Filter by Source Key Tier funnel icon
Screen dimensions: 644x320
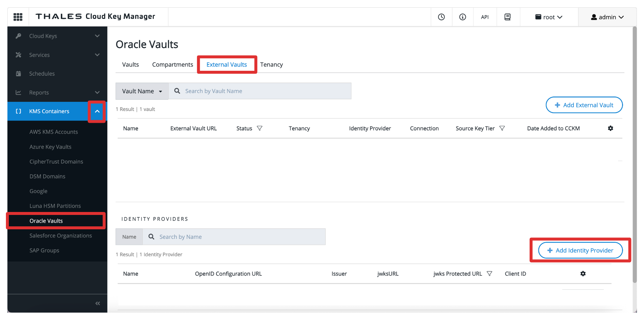502,128
